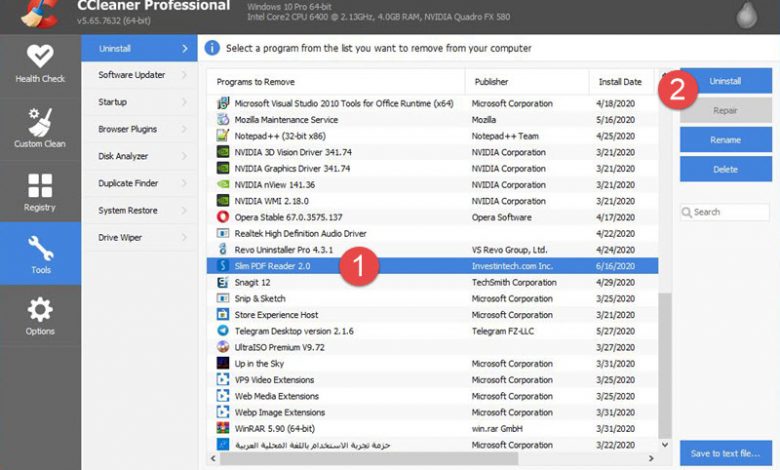Screen dimensions: 780x470
Task: Click the search magnifier icon
Action: coord(687,212)
